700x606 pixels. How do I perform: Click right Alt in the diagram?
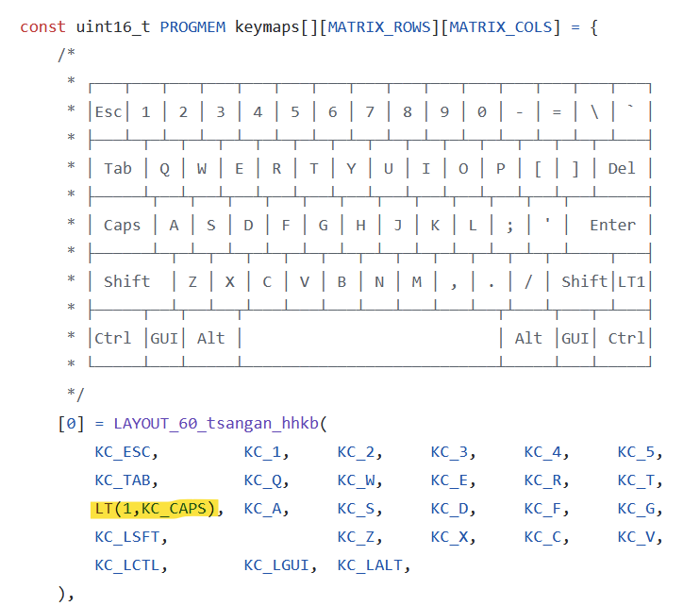pyautogui.click(x=528, y=339)
